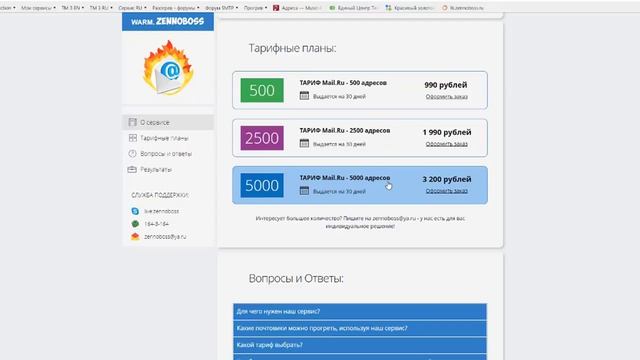
Task: Click the green 500 tariff badge
Action: (262, 90)
